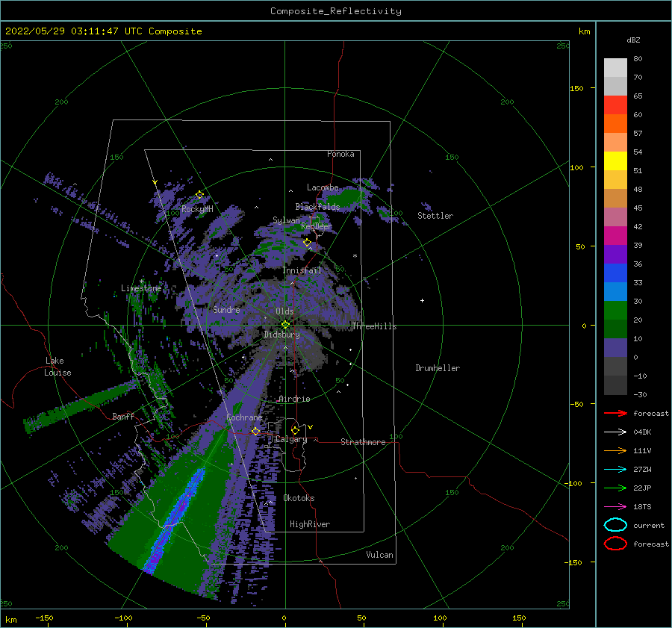Click the Okotoks city label
The width and height of the screenshot is (672, 628).
(x=299, y=498)
